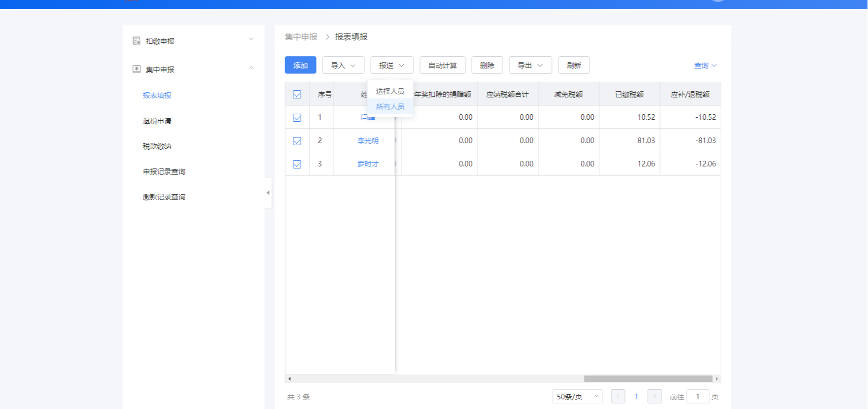
Task: Toggle the select-all header checkbox
Action: click(x=297, y=94)
